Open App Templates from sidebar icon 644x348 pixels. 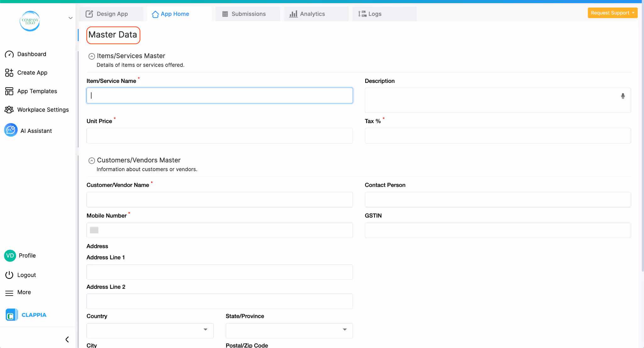click(x=9, y=91)
